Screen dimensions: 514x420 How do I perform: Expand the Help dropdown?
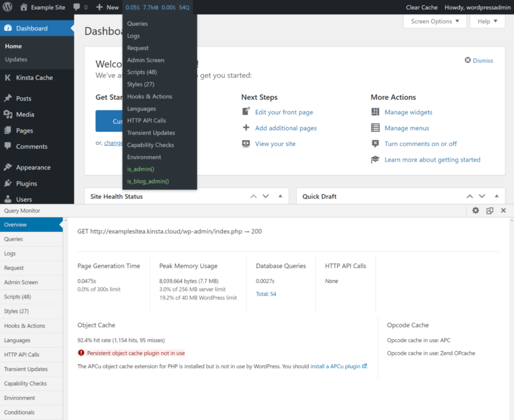486,21
